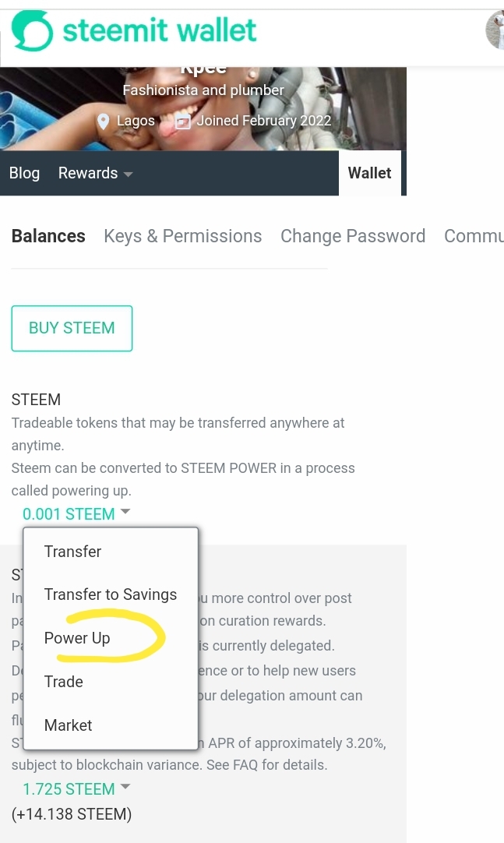Click the BUY STEEM button

(x=72, y=328)
